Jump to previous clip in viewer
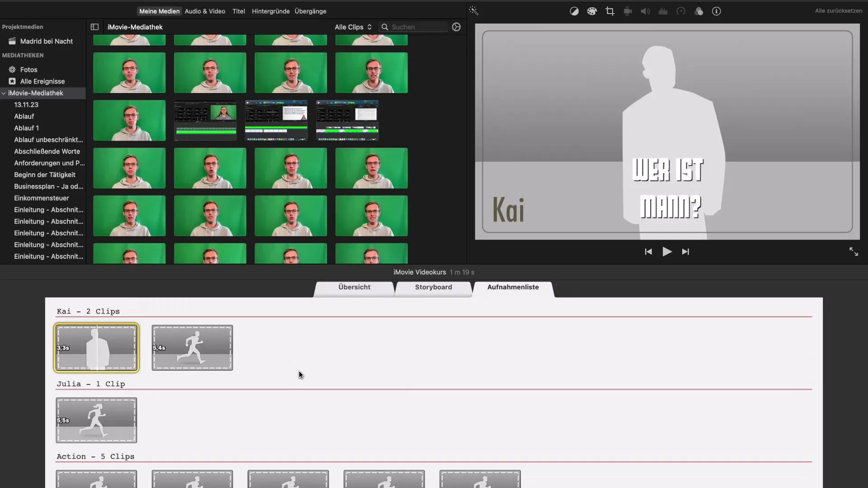868x488 pixels. click(x=648, y=252)
